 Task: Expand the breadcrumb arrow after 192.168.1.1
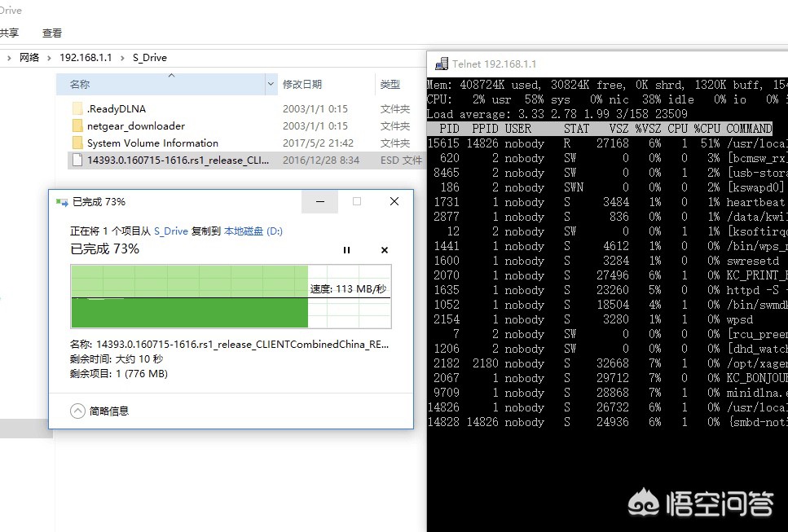tap(122, 58)
